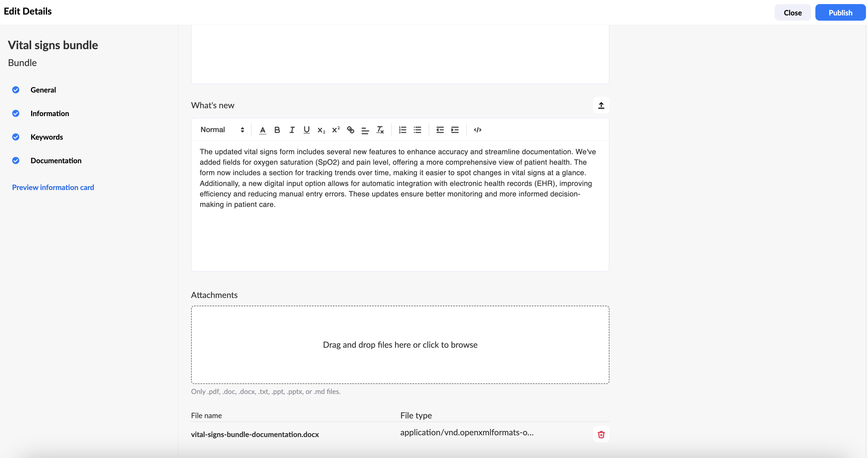Toggle the General section checkmark
Image resolution: width=868 pixels, height=458 pixels.
point(15,90)
